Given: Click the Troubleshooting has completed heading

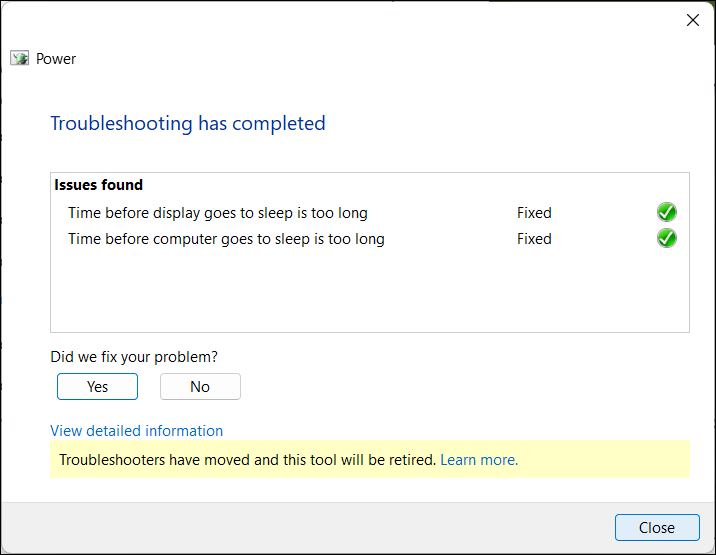Looking at the screenshot, I should coord(188,124).
